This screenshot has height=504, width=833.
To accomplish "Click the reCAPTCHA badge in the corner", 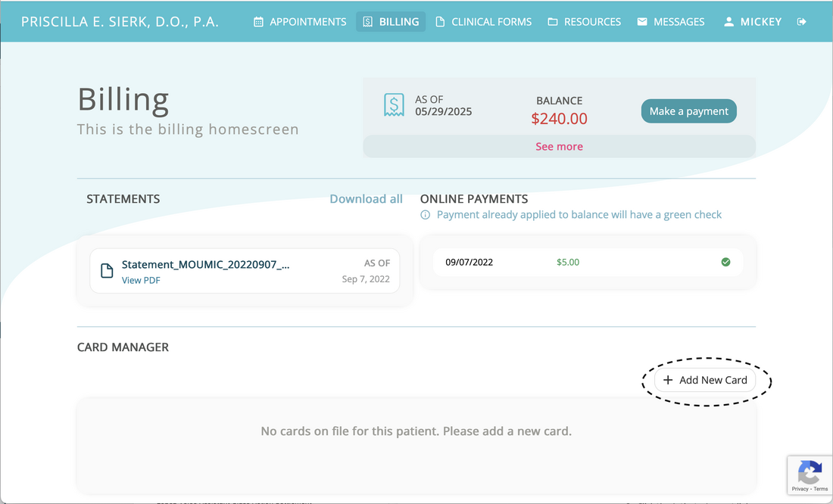I will (810, 475).
